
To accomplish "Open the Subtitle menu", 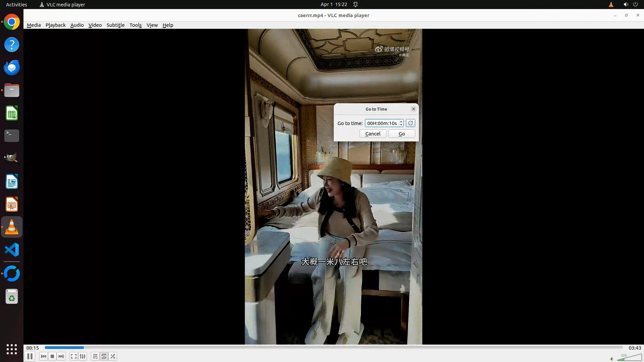I will click(x=115, y=25).
